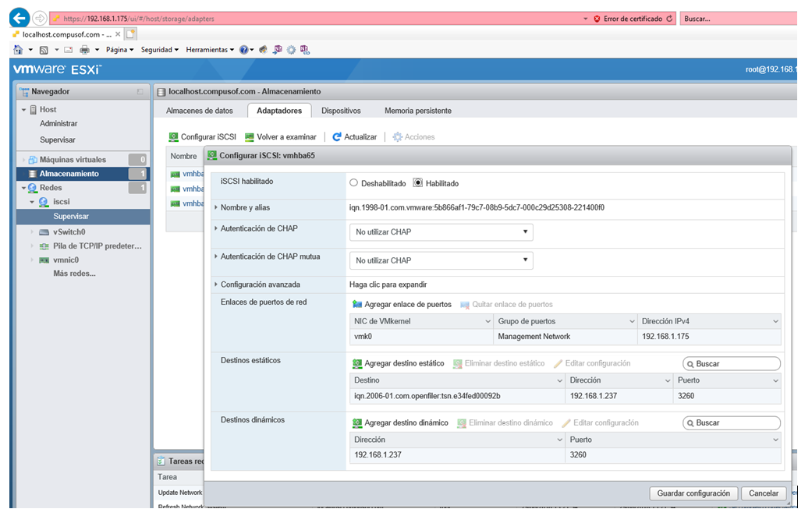Switch to the Memoria persistente tab
Viewport: 812px width, 523px height.
tap(418, 111)
